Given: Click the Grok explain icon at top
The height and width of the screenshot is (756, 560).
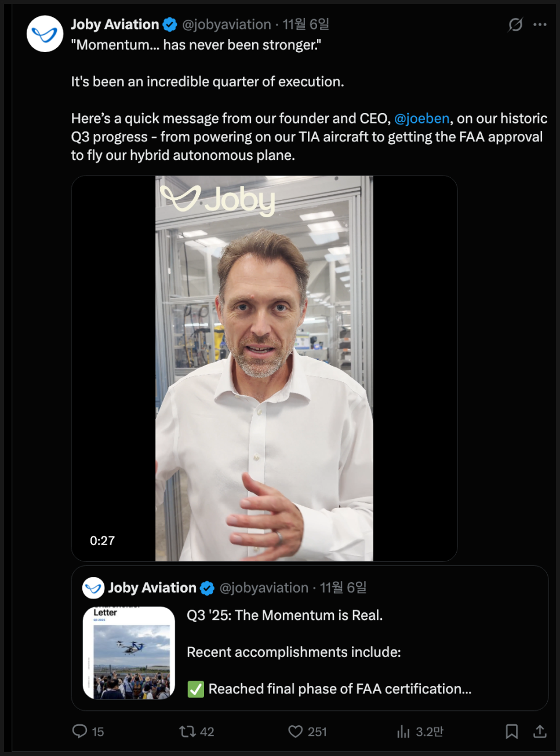Looking at the screenshot, I should (x=515, y=24).
